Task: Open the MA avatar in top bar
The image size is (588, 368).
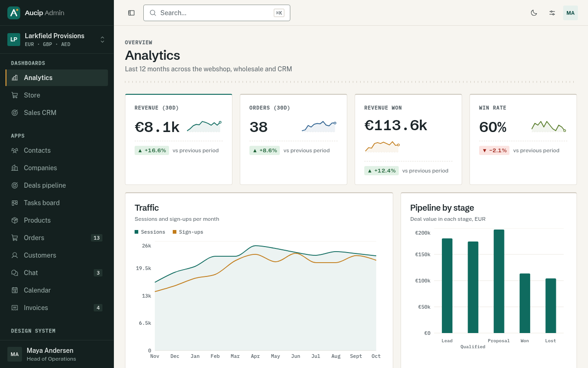Action: (x=571, y=13)
